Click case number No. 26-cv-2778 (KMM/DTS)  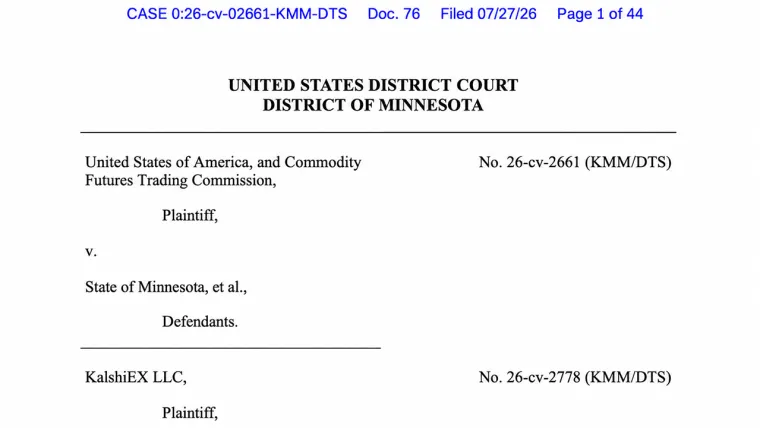[x=575, y=377]
